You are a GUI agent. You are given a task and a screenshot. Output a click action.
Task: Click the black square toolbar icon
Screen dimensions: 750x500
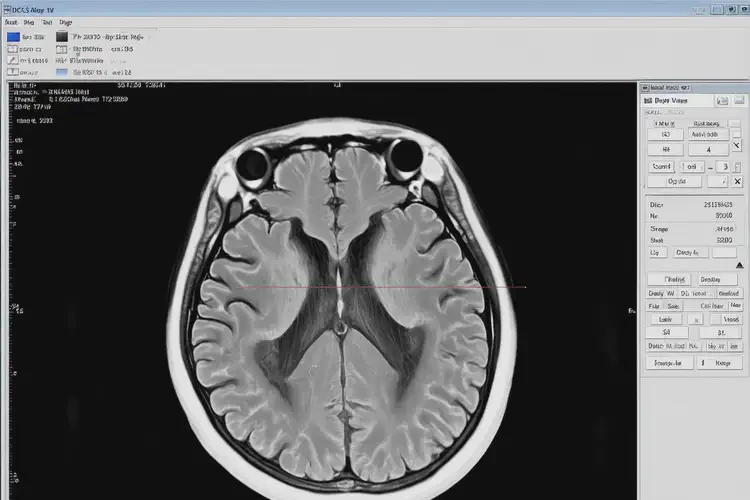coord(62,37)
